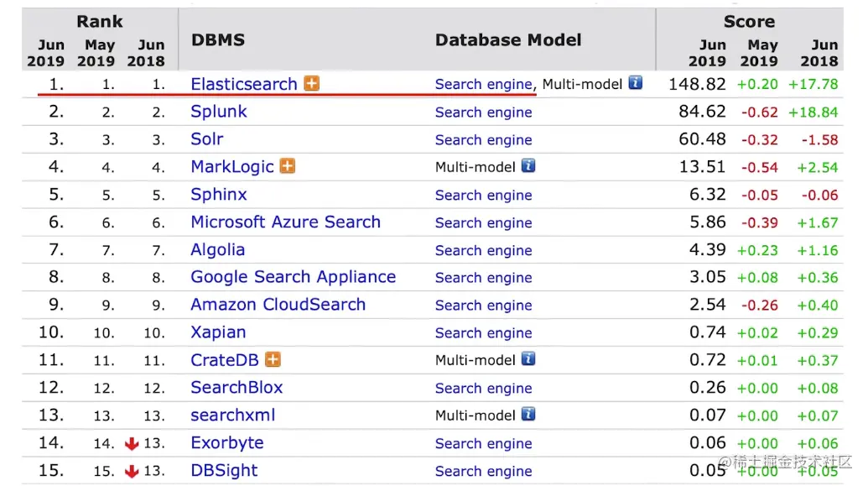Click Search engine link in Sphinx row
Image resolution: width=868 pixels, height=486 pixels.
pos(483,195)
